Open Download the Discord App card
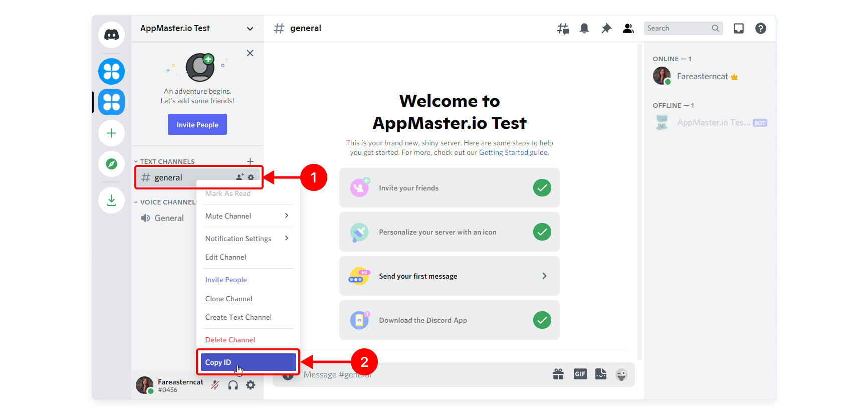 (450, 320)
